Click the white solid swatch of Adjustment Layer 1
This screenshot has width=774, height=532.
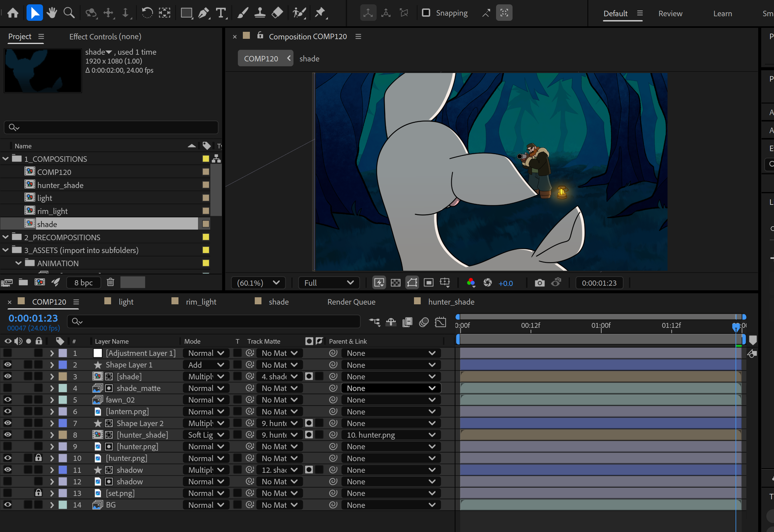coord(98,353)
